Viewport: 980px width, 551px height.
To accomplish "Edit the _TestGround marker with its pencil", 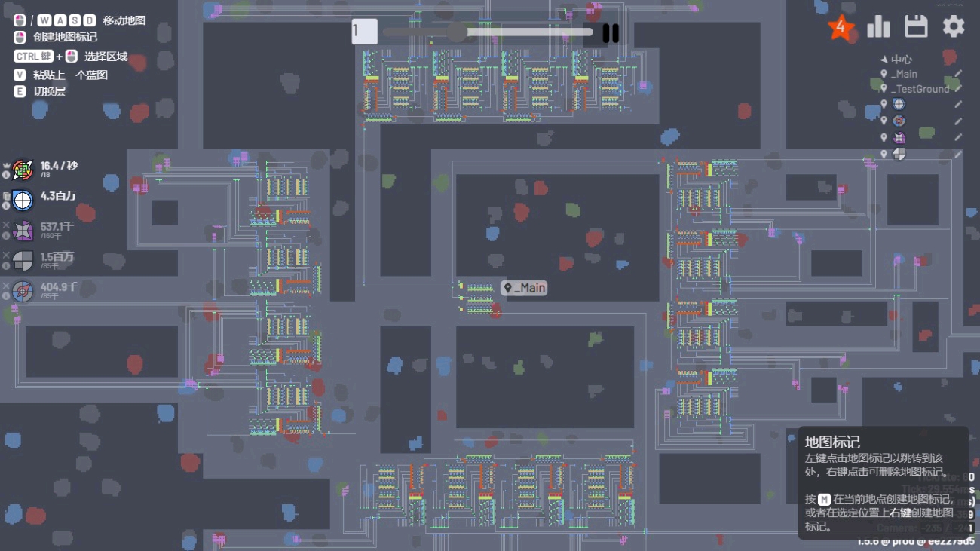I will (x=958, y=89).
